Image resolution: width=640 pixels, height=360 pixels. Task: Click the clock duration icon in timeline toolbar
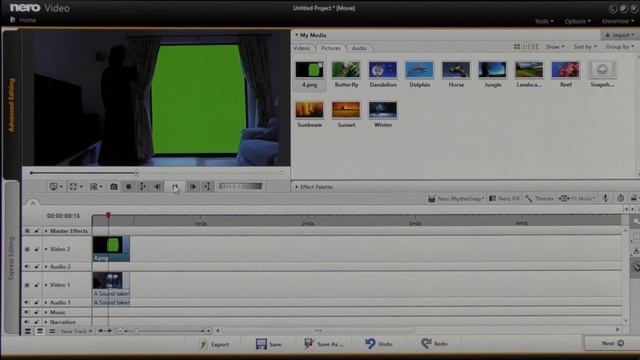point(621,198)
